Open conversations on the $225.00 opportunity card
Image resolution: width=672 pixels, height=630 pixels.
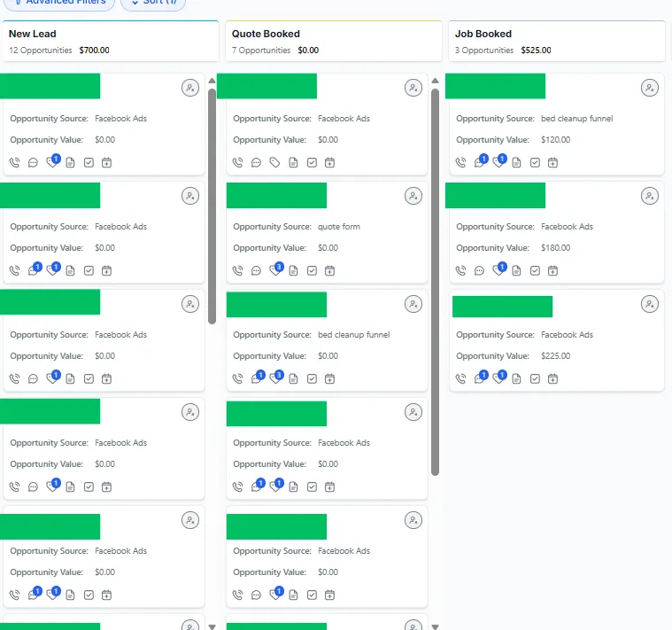(x=479, y=378)
